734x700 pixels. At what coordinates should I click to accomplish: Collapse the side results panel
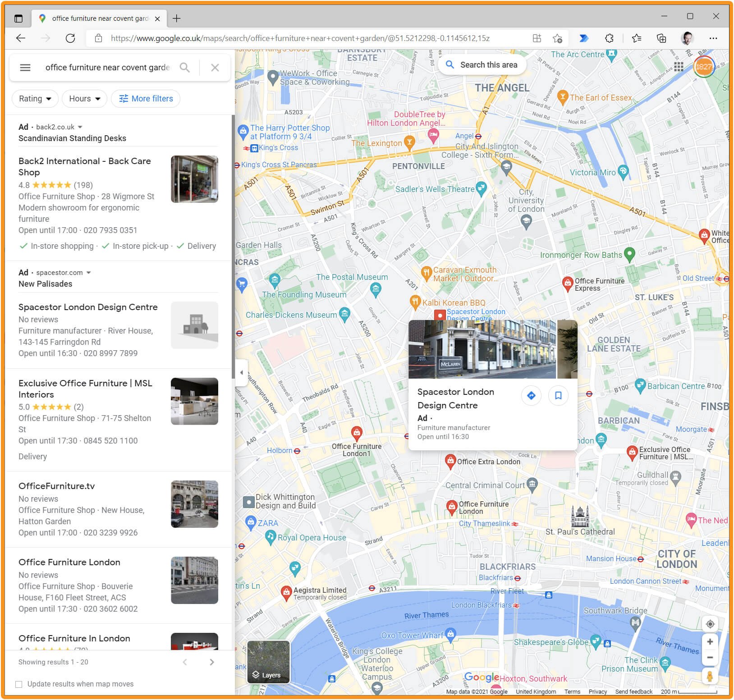(241, 372)
